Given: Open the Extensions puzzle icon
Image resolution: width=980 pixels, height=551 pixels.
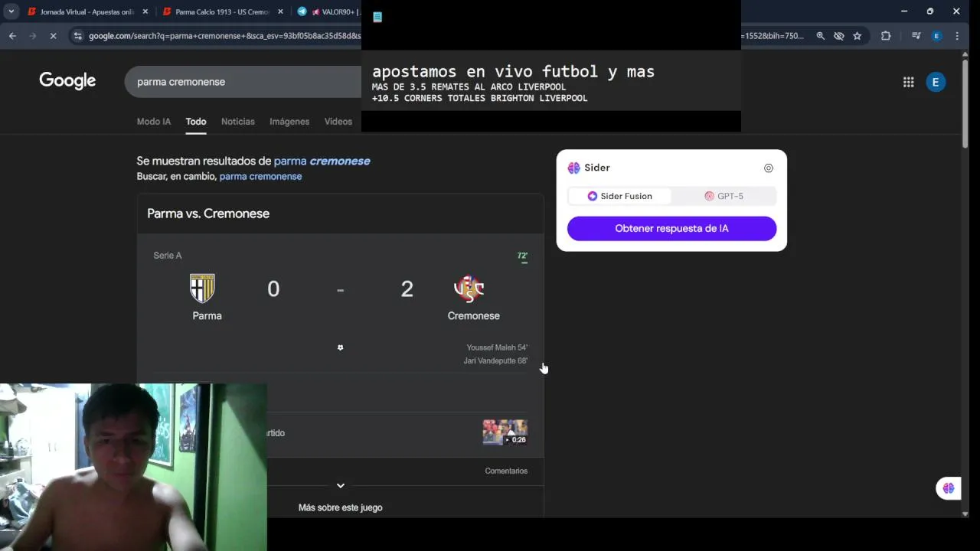Looking at the screenshot, I should (x=886, y=36).
